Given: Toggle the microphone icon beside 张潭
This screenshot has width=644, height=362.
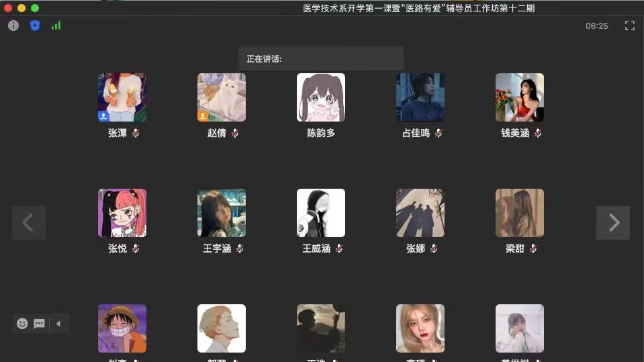Looking at the screenshot, I should [x=135, y=133].
